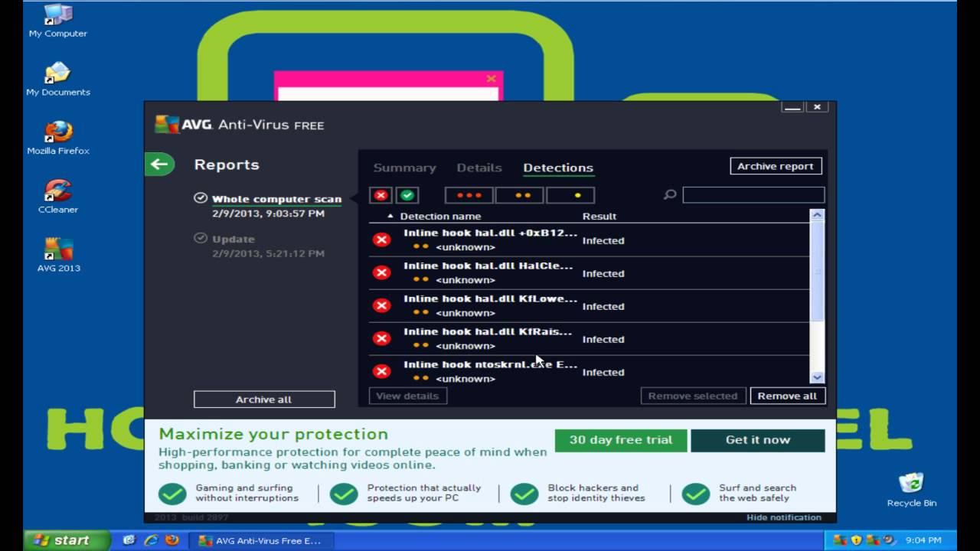Switch to the Details tab
The width and height of the screenshot is (980, 551).
point(479,168)
